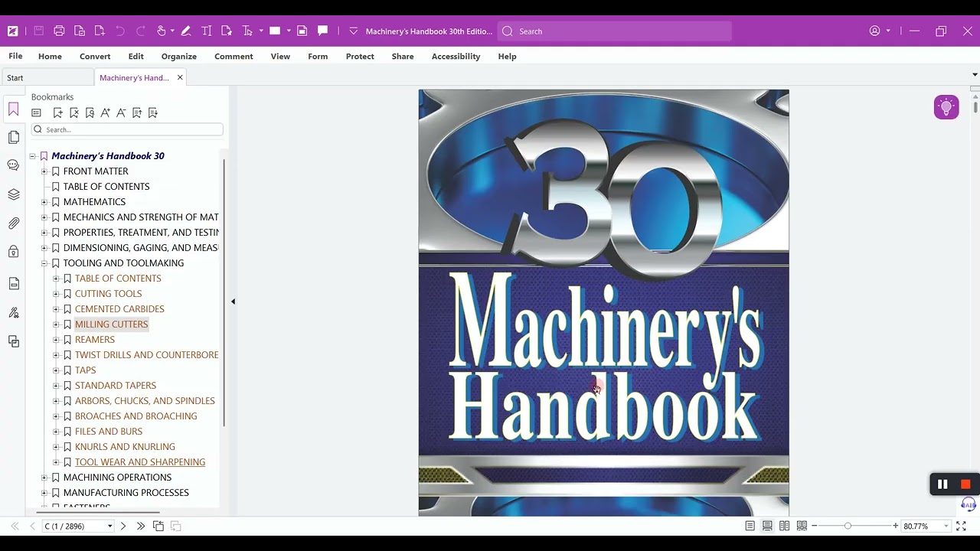Stop the screen recording
The height and width of the screenshot is (551, 980).
point(965,484)
